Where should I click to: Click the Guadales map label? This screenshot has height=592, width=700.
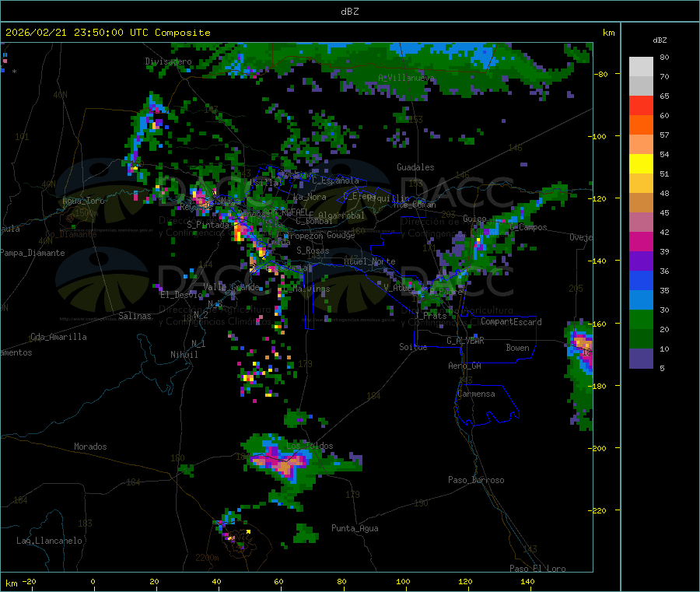point(415,167)
